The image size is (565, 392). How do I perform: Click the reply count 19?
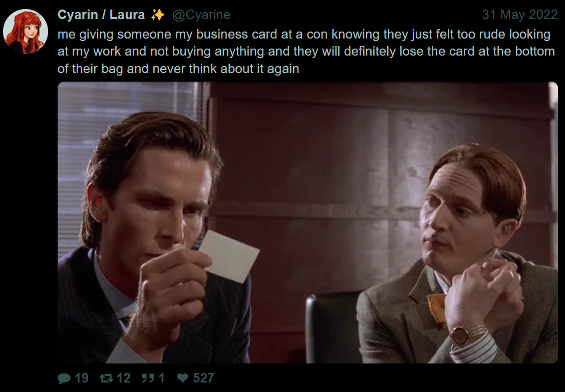click(x=82, y=378)
